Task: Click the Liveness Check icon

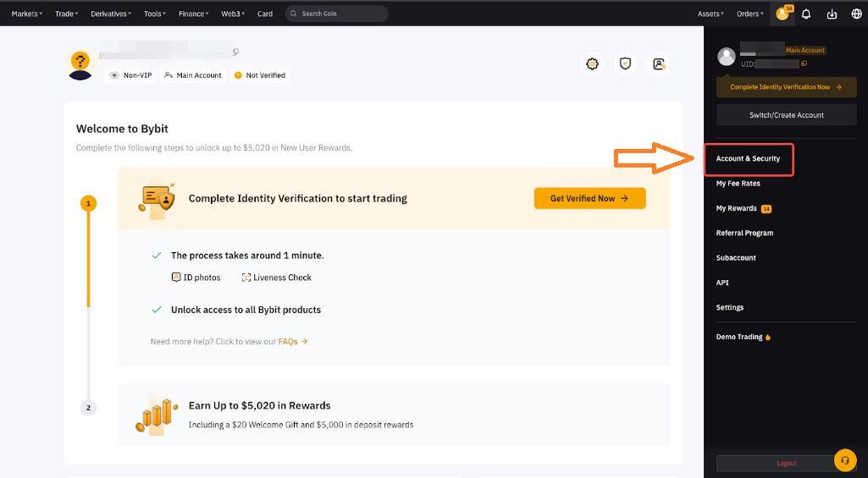Action: (x=246, y=277)
